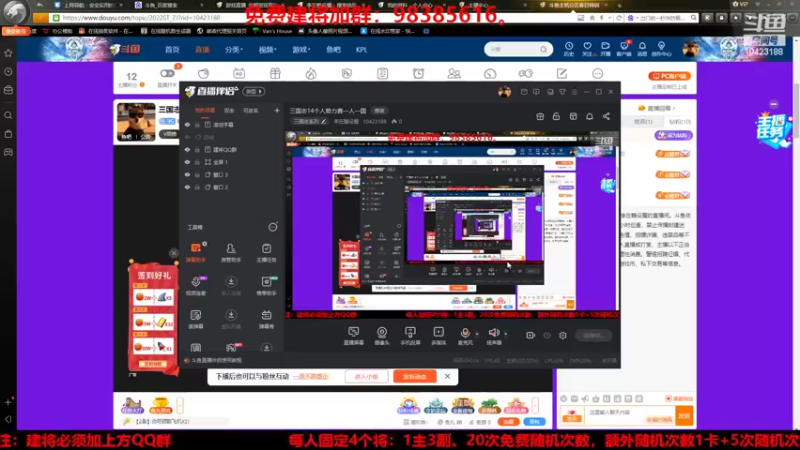Open Douyu 消息 message bell
Viewport: 800px width, 450px height.
(642, 49)
